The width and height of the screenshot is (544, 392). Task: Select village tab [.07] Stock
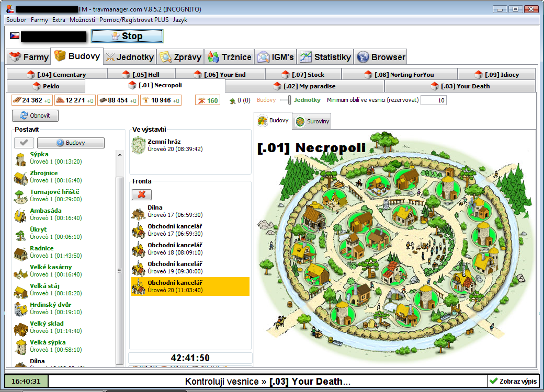(303, 75)
